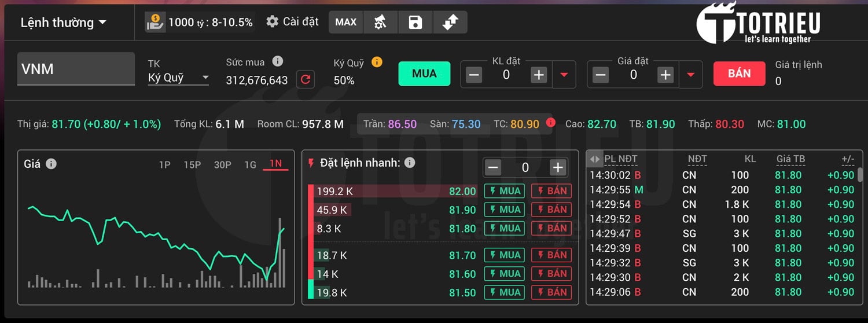This screenshot has height=323, width=868.
Task: Toggle the PL NĐT column arrows
Action: (595, 159)
